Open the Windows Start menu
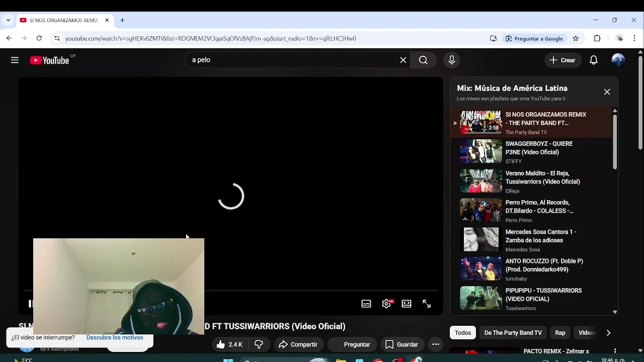The image size is (644, 362). [x=228, y=360]
